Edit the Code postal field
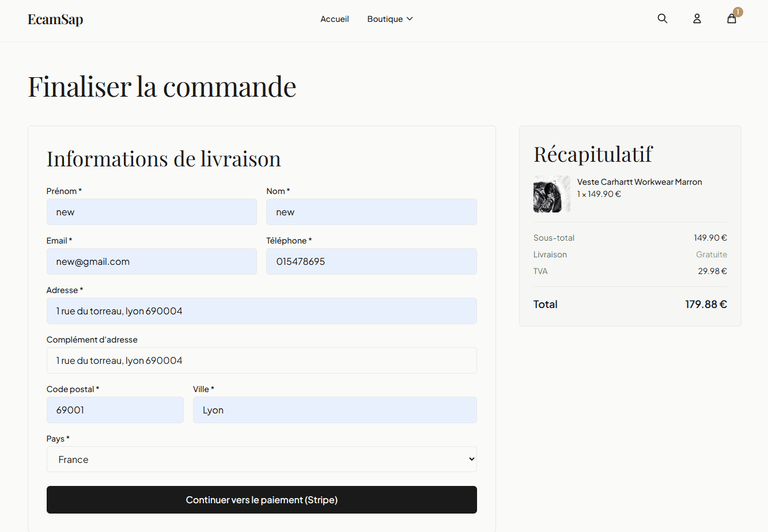Viewport: 768px width, 532px height. [x=115, y=410]
